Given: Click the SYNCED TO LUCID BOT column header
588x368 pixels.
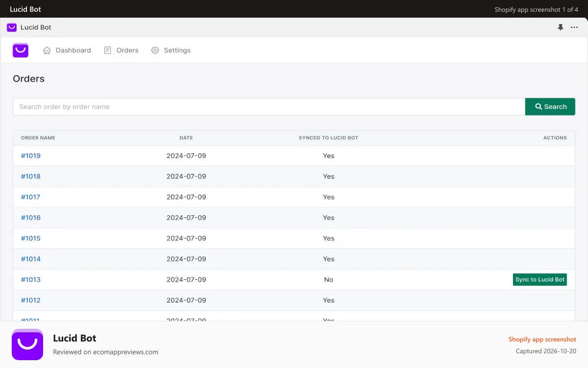Looking at the screenshot, I should point(328,138).
